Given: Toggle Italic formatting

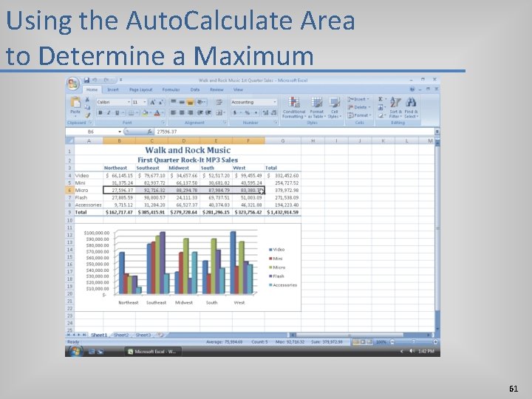Looking at the screenshot, I should coord(109,113).
